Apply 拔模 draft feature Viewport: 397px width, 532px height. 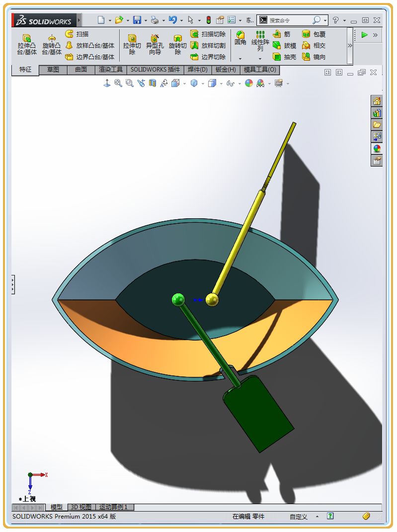click(285, 45)
